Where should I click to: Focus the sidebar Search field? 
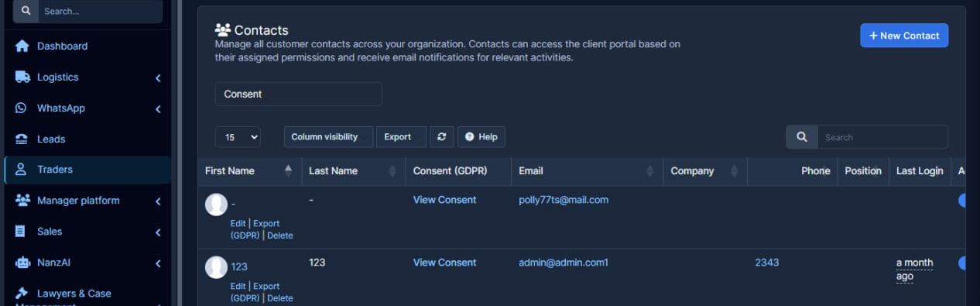[101, 12]
